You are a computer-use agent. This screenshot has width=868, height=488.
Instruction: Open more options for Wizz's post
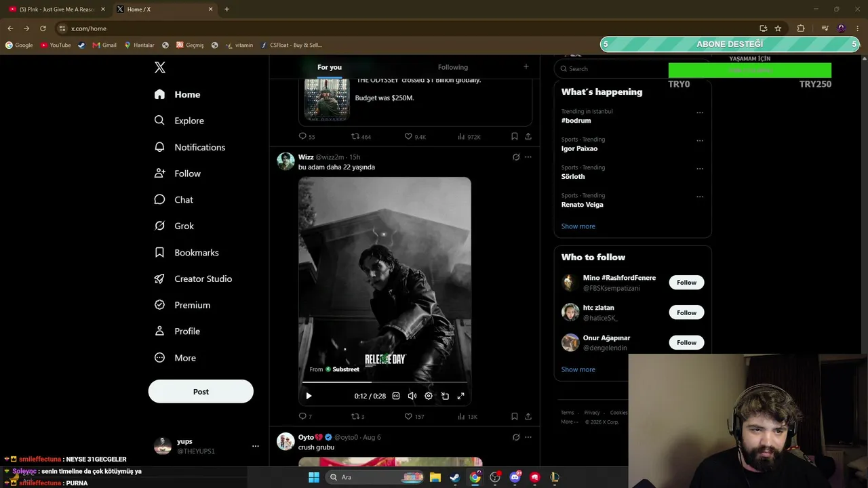pos(528,157)
